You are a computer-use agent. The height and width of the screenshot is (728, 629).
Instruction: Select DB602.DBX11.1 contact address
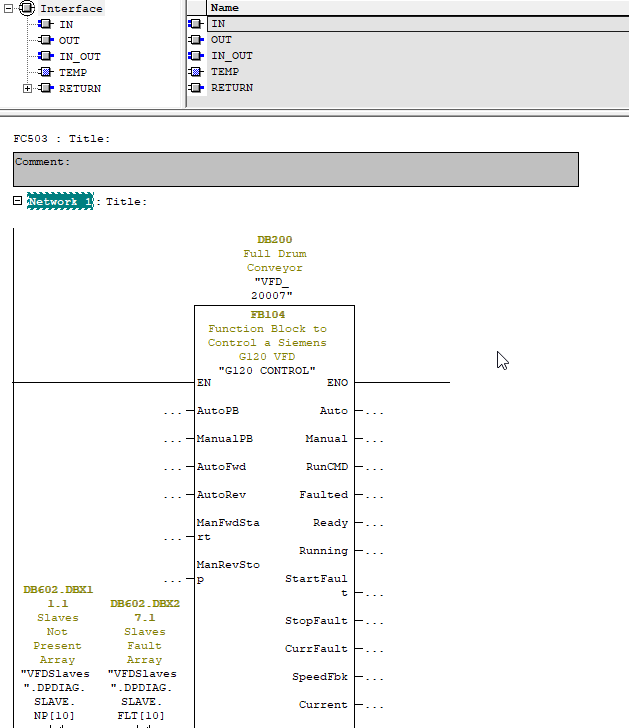click(58, 597)
